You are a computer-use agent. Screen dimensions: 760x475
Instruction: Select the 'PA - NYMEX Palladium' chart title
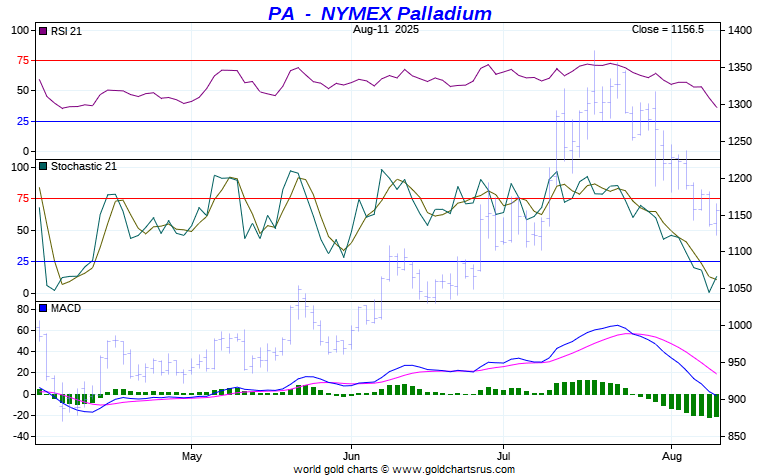click(380, 13)
